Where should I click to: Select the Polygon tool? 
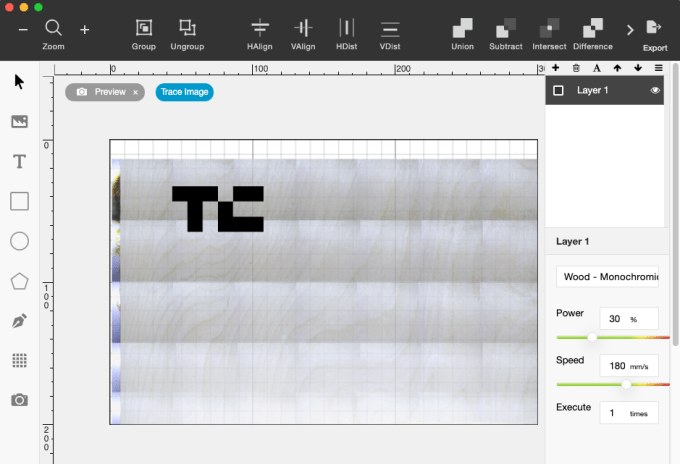20,281
